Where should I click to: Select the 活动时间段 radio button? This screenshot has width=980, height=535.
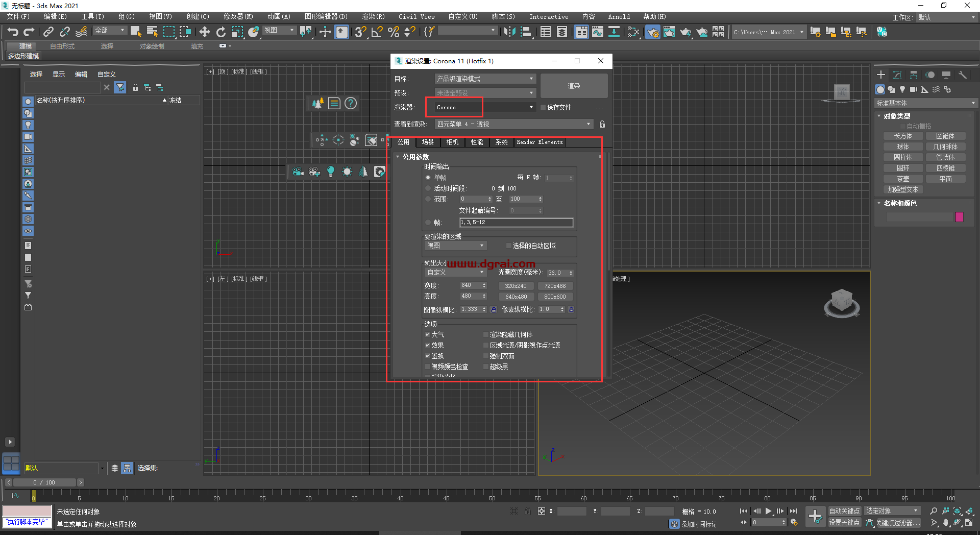tap(428, 188)
